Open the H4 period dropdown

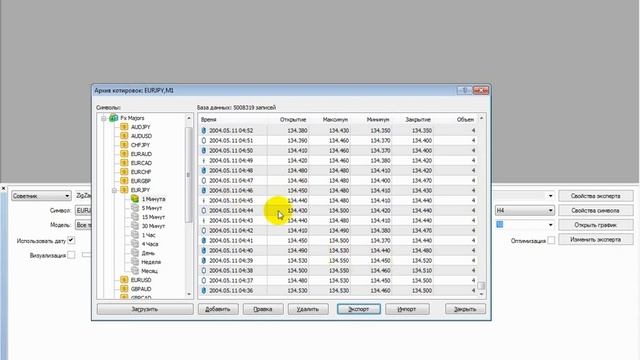(524, 211)
